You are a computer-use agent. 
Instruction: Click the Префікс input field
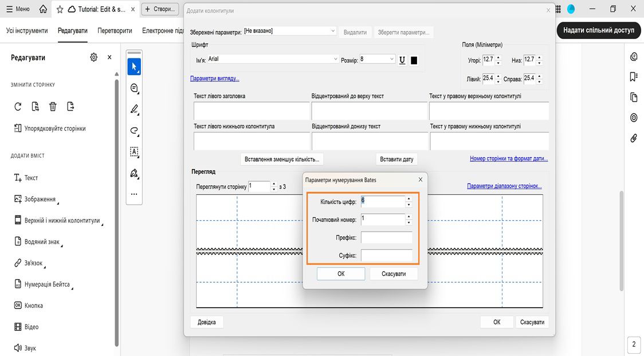pyautogui.click(x=387, y=237)
